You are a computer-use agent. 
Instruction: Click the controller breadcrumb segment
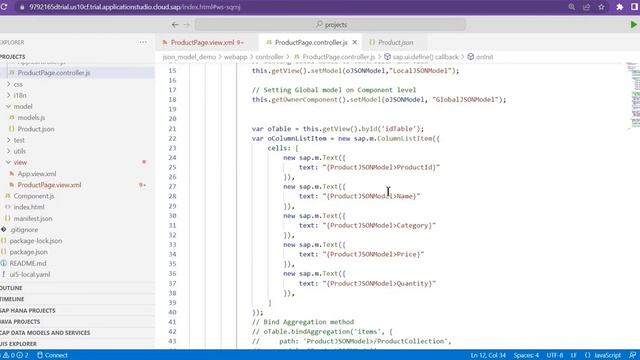(269, 57)
